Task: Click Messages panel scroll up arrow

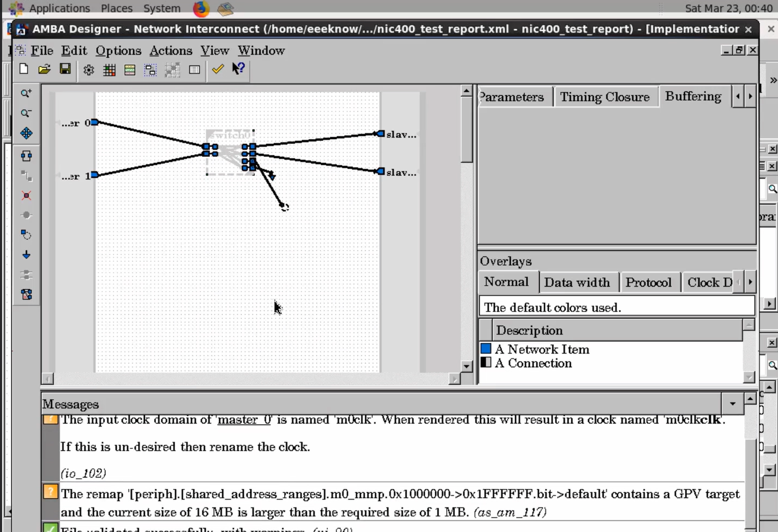Action: point(751,398)
